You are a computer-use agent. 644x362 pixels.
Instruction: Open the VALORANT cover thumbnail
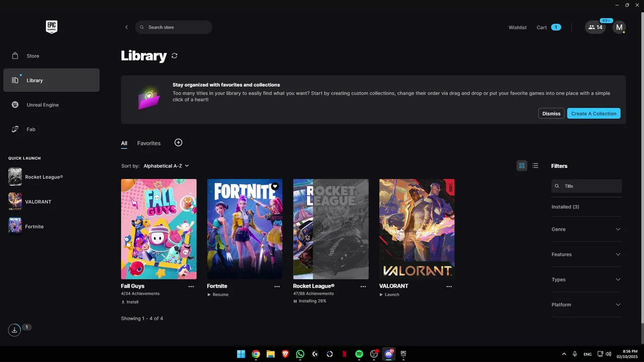pyautogui.click(x=417, y=229)
